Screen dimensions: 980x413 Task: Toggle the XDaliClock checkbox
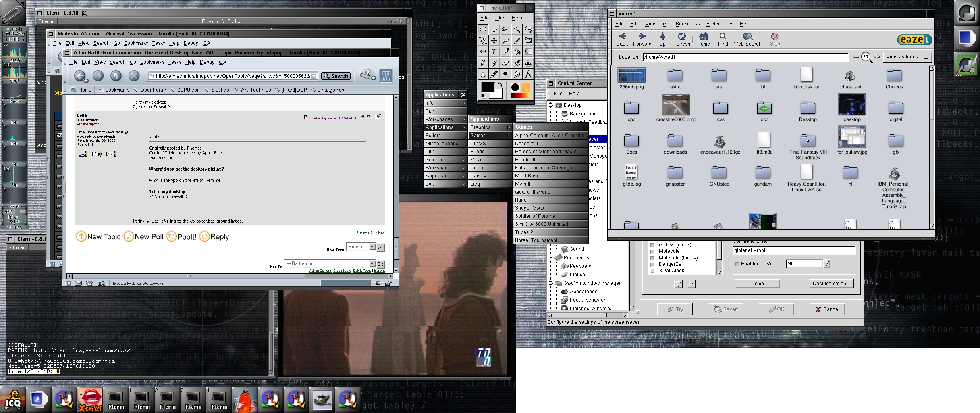(x=652, y=271)
